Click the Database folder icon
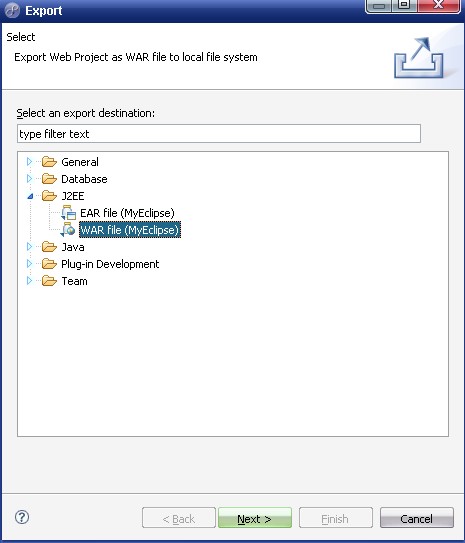465x543 pixels. [49, 179]
